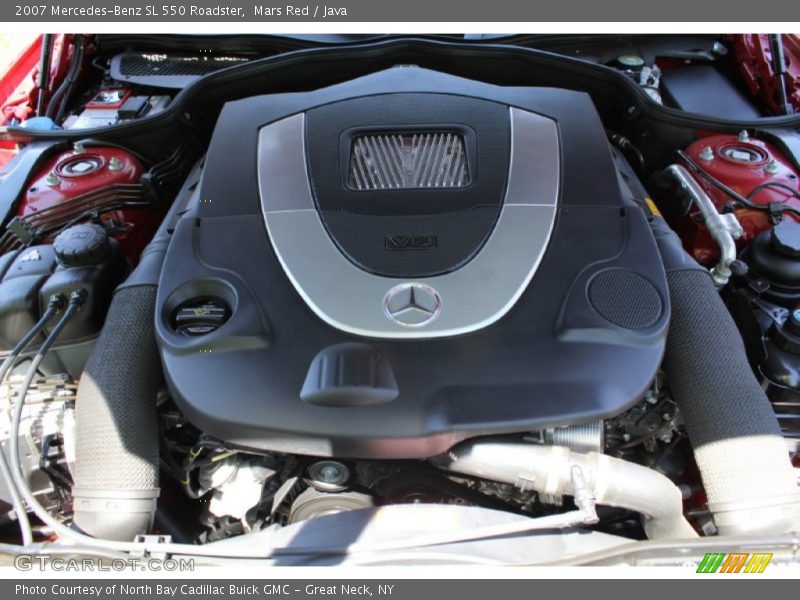The width and height of the screenshot is (800, 600).
Task: Click the Mercedes-Benz star emblem on engine cover
Action: (x=412, y=305)
